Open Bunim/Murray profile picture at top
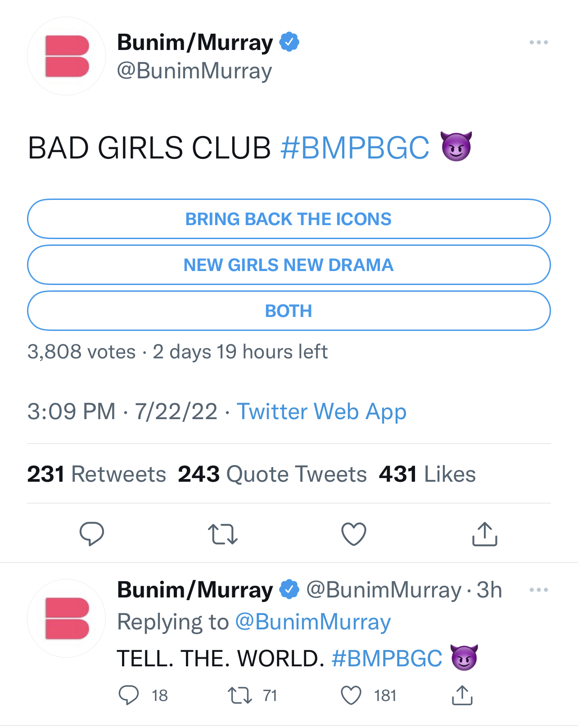The width and height of the screenshot is (578, 728). 67,56
